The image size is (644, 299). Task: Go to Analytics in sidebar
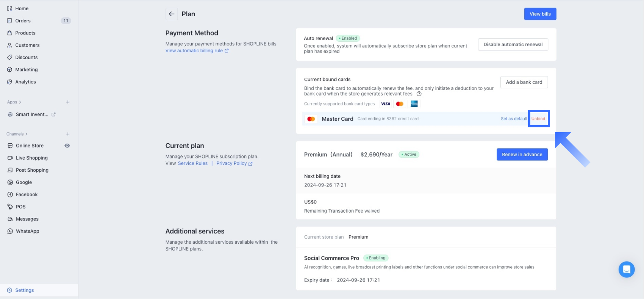pyautogui.click(x=25, y=82)
